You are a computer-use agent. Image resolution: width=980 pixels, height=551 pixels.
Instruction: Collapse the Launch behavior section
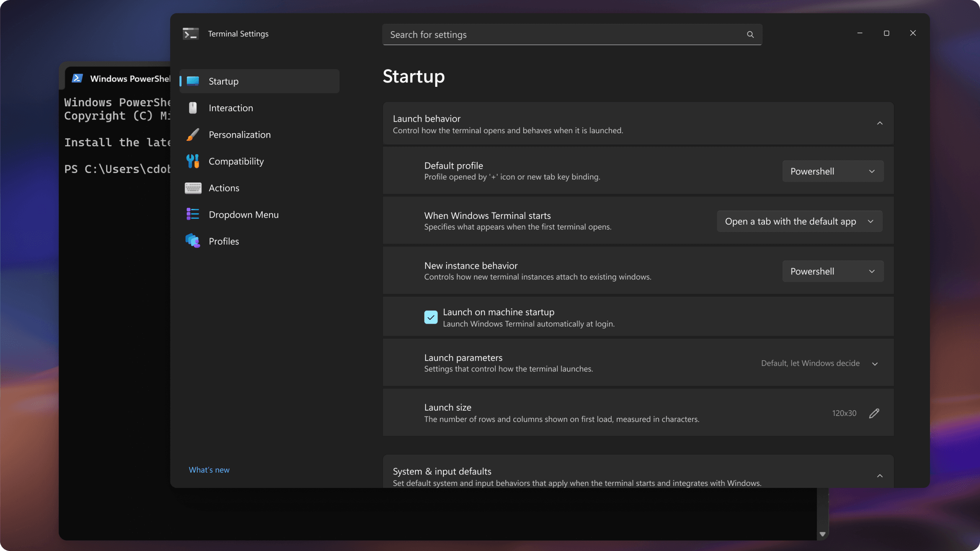coord(880,123)
